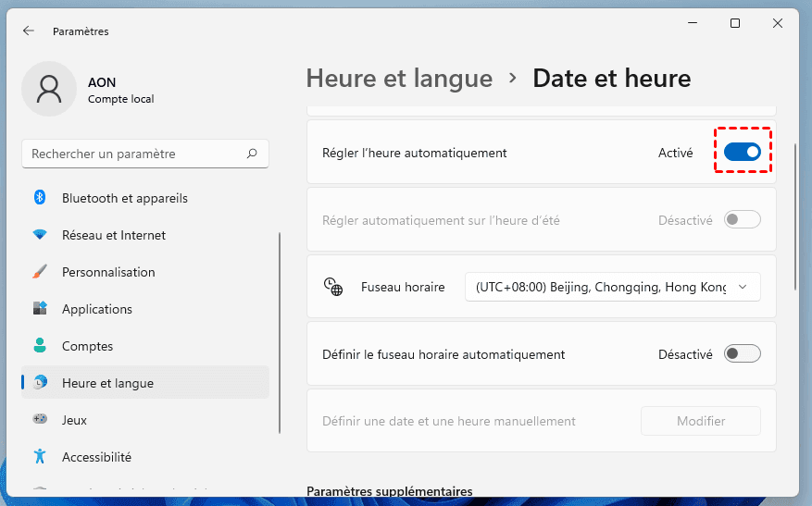Click the Wi-Fi network icon in sidebar
This screenshot has height=506, width=812.
click(40, 235)
